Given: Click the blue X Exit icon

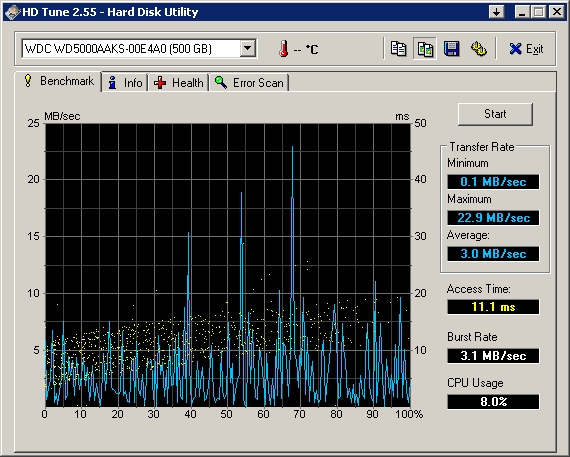Looking at the screenshot, I should [515, 49].
